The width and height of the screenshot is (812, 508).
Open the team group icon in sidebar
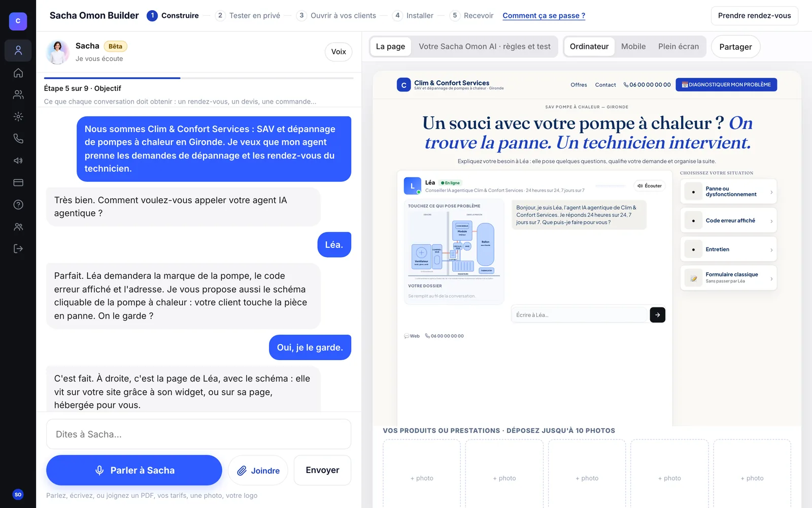click(18, 227)
